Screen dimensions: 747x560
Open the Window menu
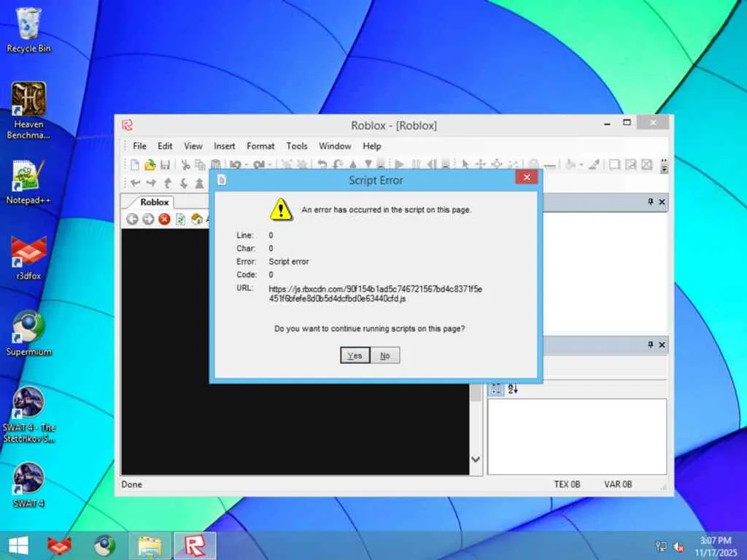[334, 146]
